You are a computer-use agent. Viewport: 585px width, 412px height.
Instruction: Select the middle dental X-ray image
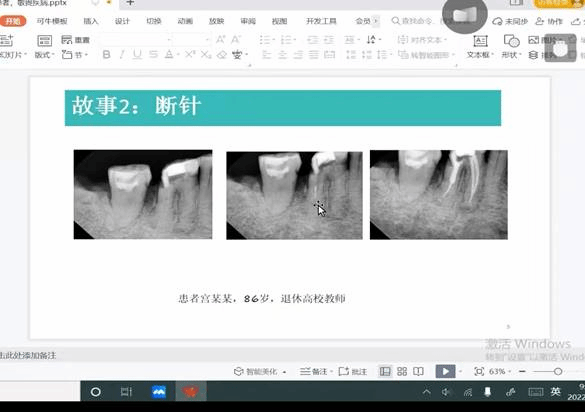click(294, 195)
